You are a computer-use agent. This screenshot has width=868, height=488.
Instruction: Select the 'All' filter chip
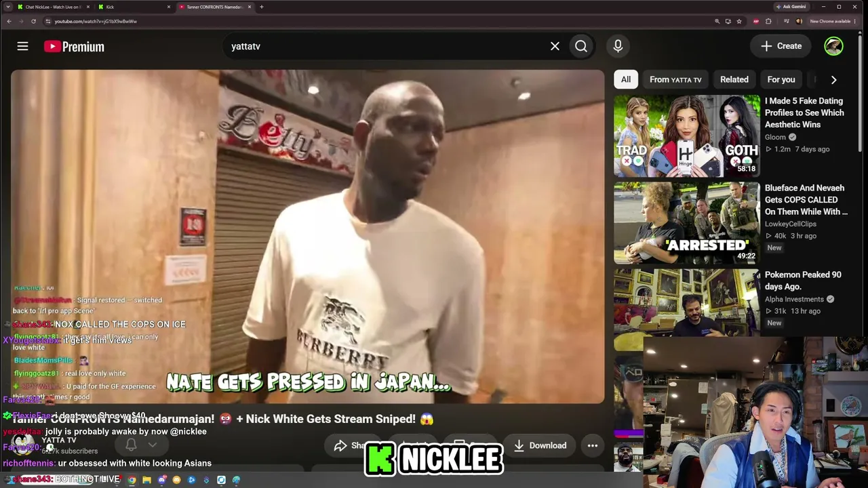coord(626,79)
